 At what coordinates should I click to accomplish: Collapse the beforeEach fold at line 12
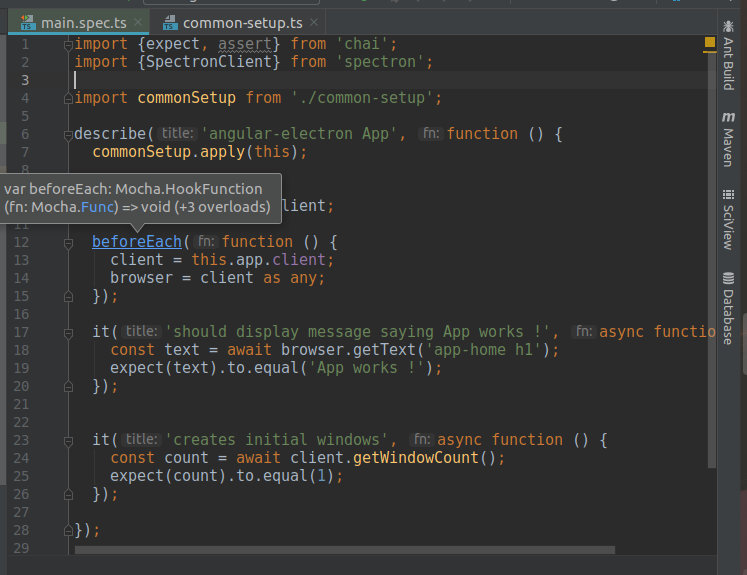pos(68,243)
